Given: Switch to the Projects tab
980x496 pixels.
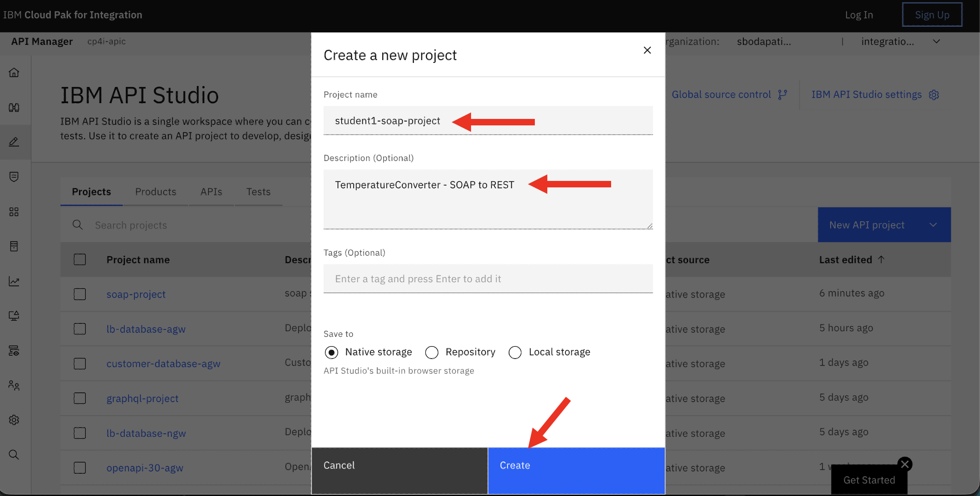Looking at the screenshot, I should [92, 192].
